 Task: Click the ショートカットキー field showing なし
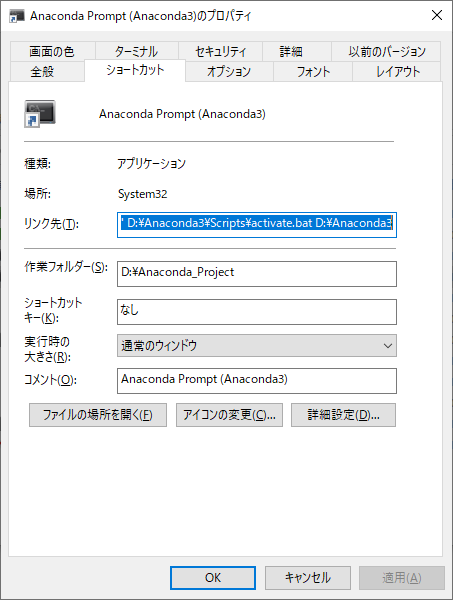pyautogui.click(x=257, y=312)
